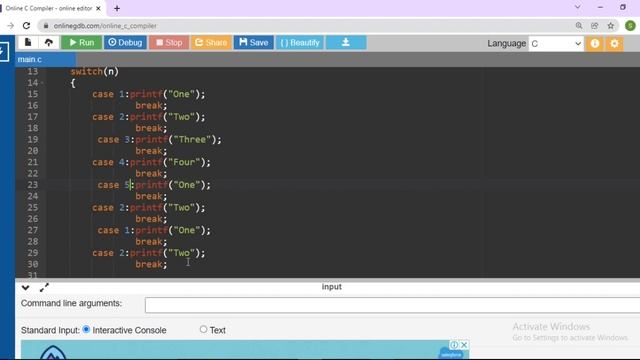
Task: Select the Interactive Console radio button
Action: [86, 329]
